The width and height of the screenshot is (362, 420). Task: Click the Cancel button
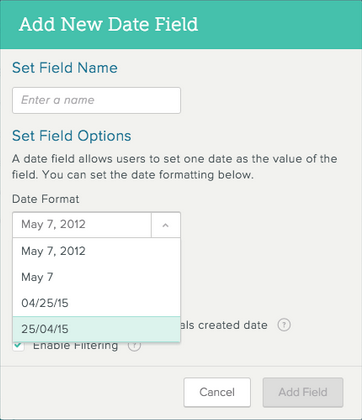pyautogui.click(x=217, y=392)
